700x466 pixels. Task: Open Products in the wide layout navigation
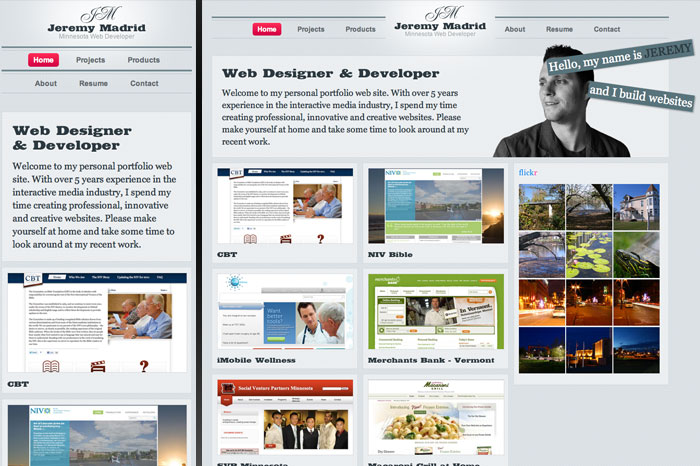pyautogui.click(x=360, y=29)
